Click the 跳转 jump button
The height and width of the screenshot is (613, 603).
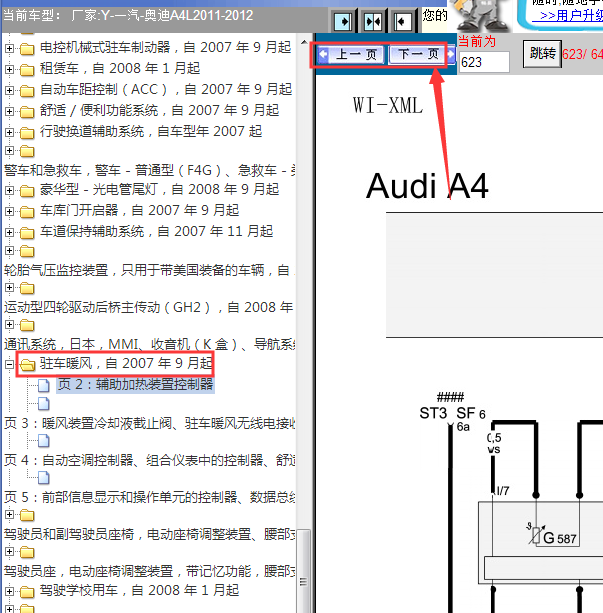[542, 54]
